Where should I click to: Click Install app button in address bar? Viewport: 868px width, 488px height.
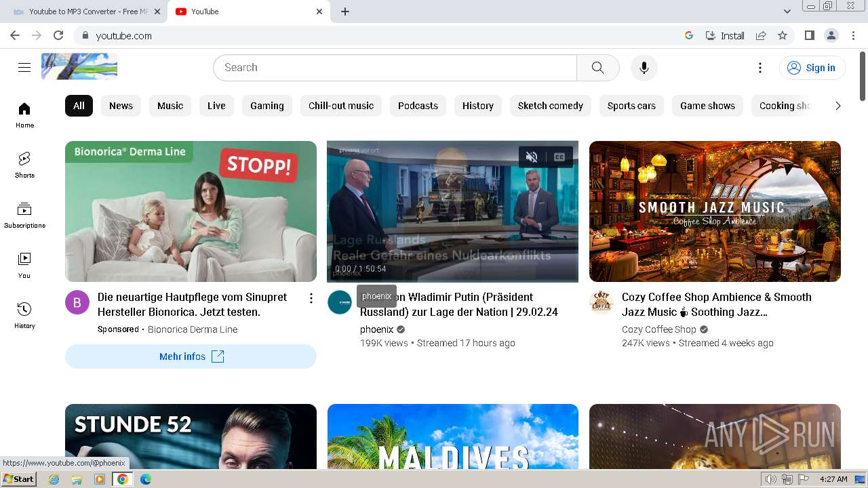point(725,35)
